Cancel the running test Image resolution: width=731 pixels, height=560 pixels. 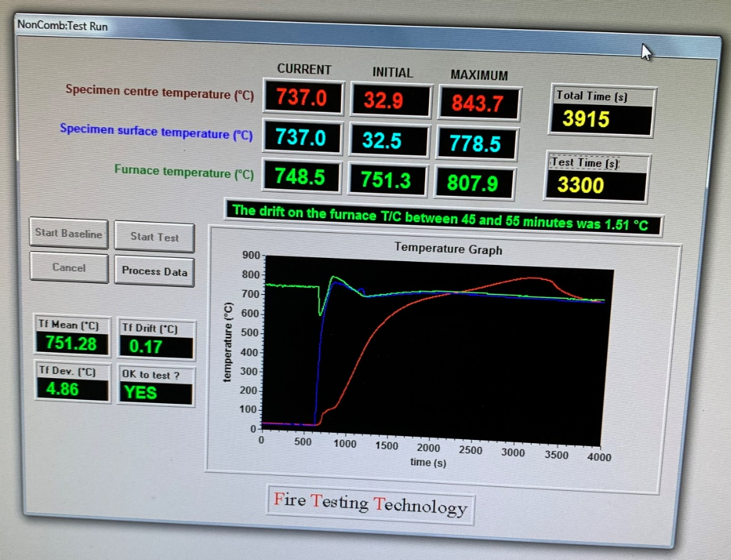tap(68, 267)
